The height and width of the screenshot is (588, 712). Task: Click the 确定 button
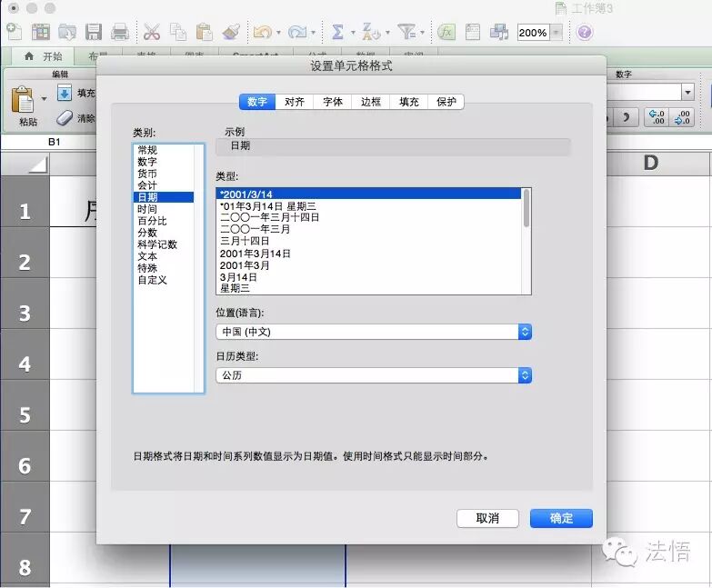click(561, 518)
